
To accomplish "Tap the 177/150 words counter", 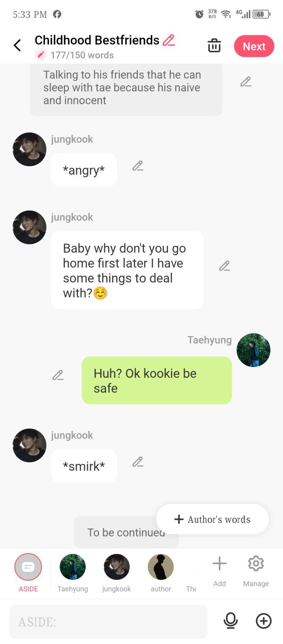I will coord(82,55).
